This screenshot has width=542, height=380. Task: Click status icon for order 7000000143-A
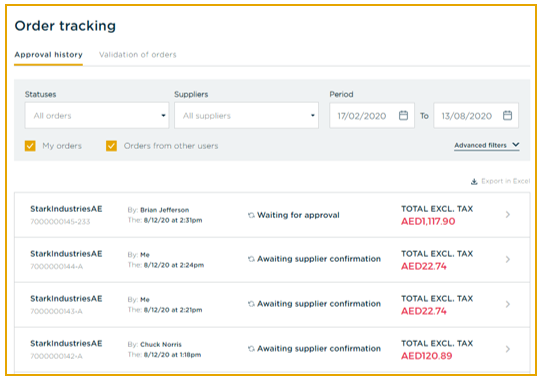[x=251, y=304]
